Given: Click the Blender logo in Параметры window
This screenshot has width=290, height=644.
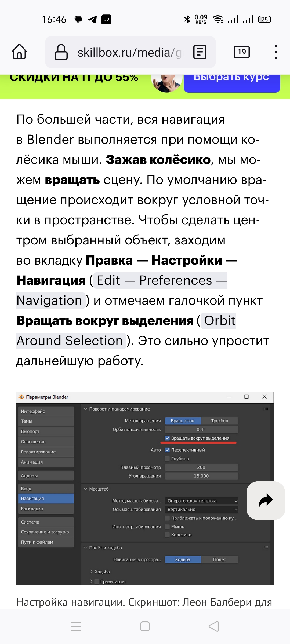Looking at the screenshot, I should click(21, 397).
